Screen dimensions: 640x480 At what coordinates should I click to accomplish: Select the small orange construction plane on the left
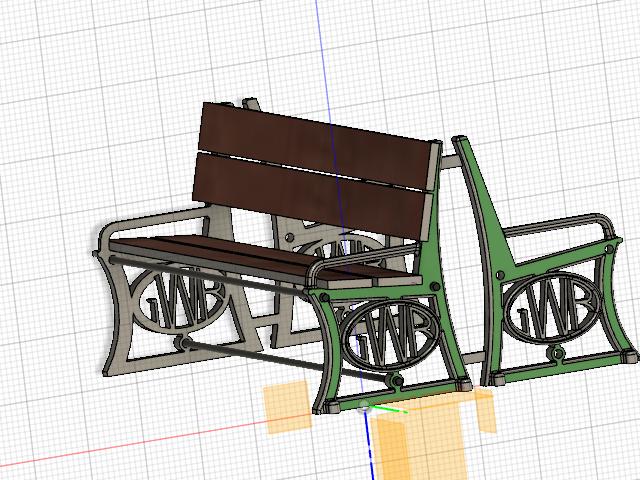pyautogui.click(x=288, y=407)
